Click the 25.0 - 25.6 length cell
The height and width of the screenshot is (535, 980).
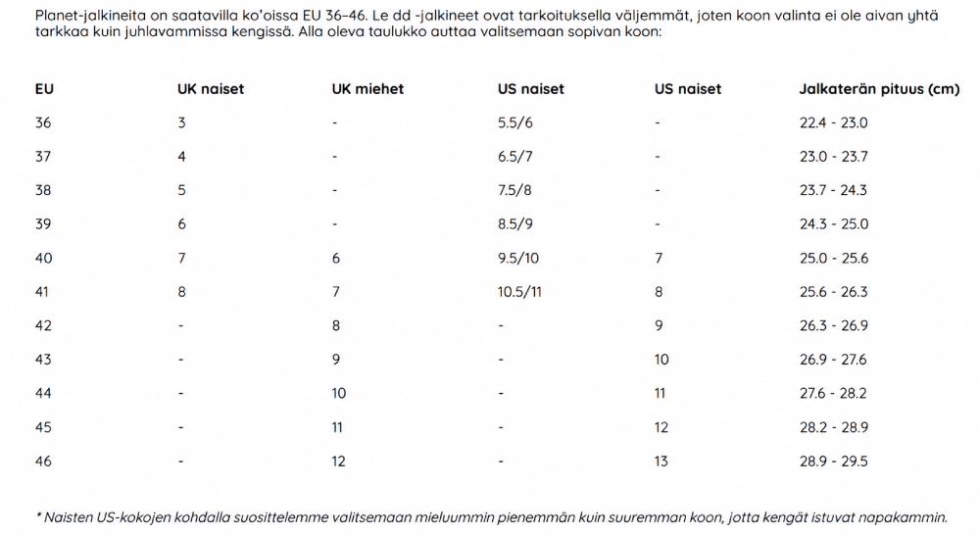coord(834,258)
